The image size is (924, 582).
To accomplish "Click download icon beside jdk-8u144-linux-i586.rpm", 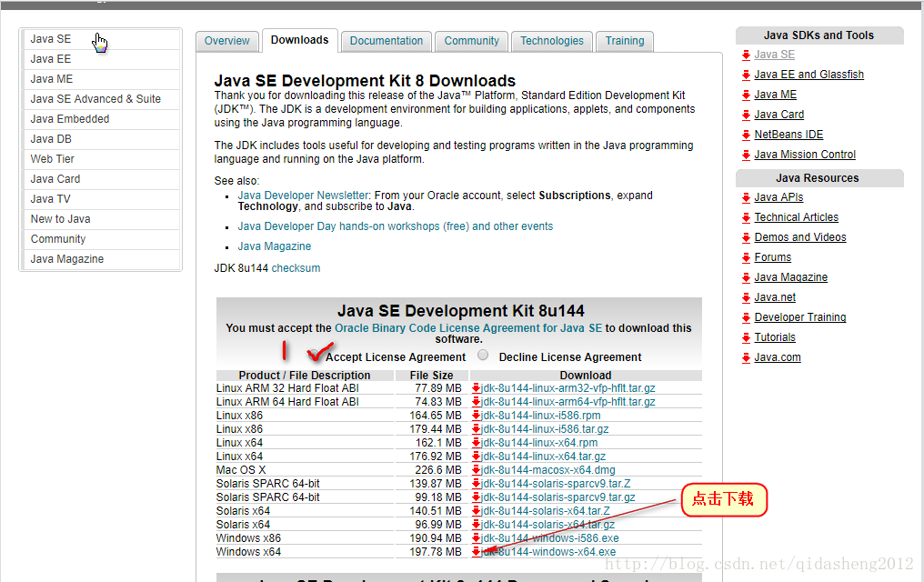I will 477,416.
